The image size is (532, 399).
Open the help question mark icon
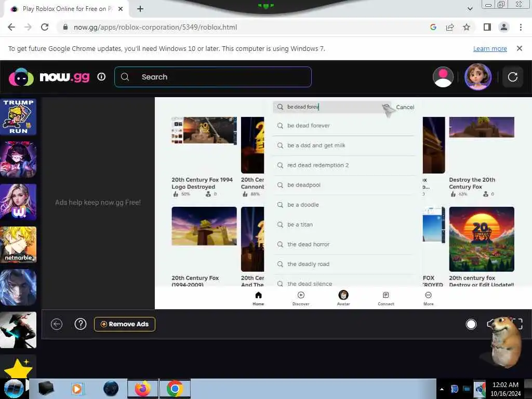tap(81, 324)
